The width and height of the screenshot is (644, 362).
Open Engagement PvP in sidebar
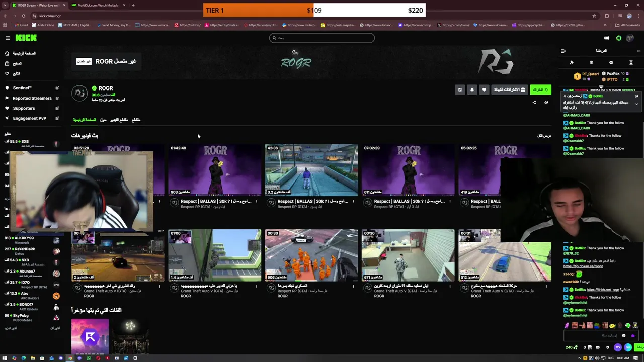click(29, 118)
